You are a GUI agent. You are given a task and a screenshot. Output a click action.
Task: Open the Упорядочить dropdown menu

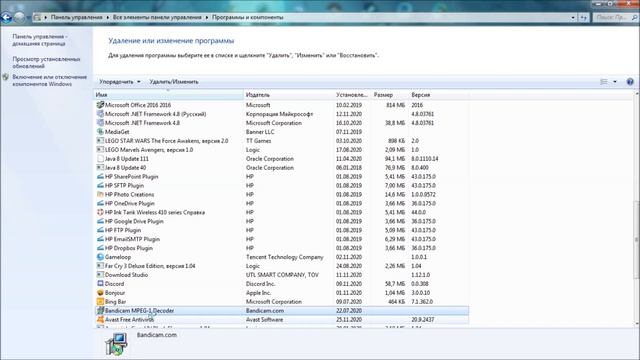[x=120, y=82]
